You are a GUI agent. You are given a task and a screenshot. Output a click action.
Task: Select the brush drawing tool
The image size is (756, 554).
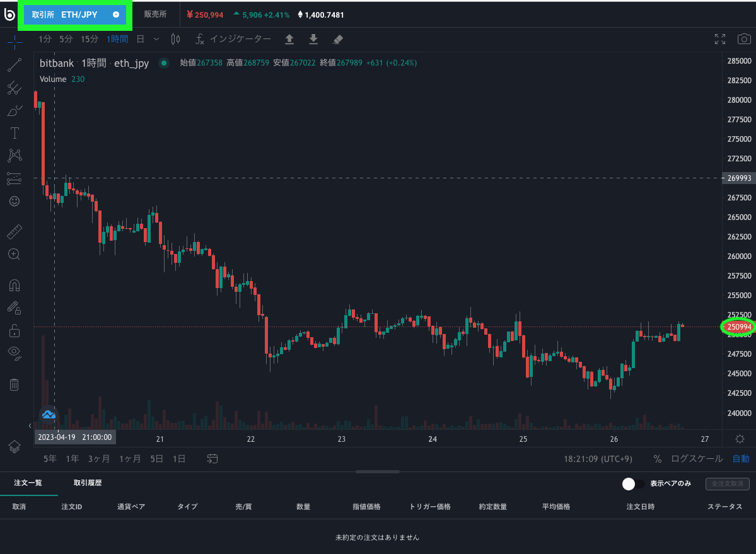pos(15,110)
